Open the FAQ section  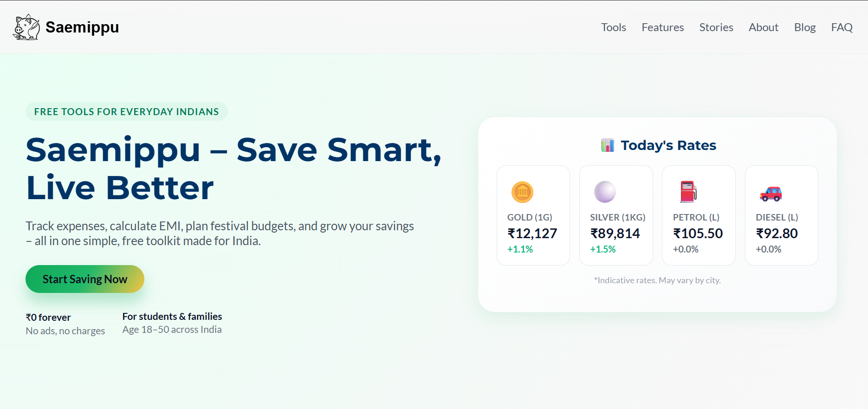[842, 27]
